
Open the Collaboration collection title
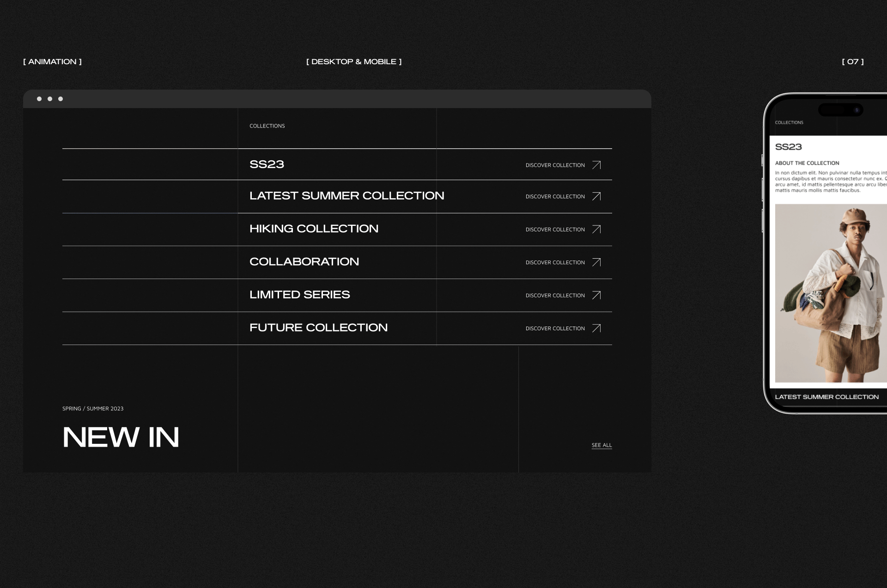304,262
